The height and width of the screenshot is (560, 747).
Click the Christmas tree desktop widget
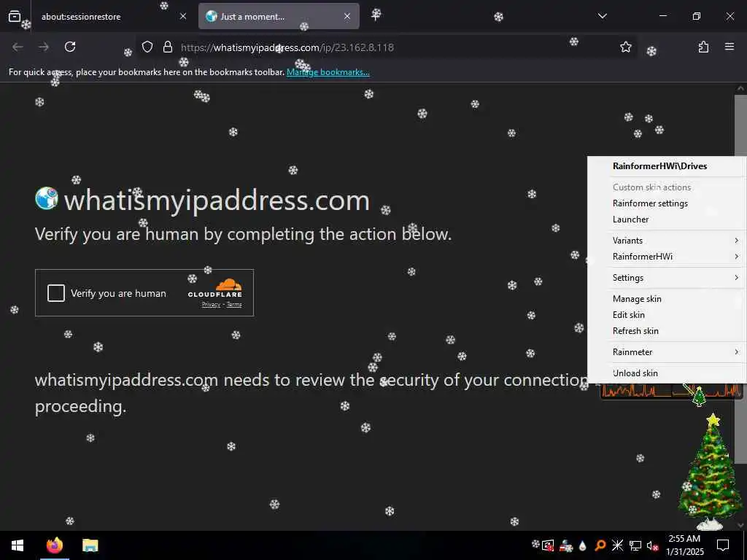tap(710, 472)
